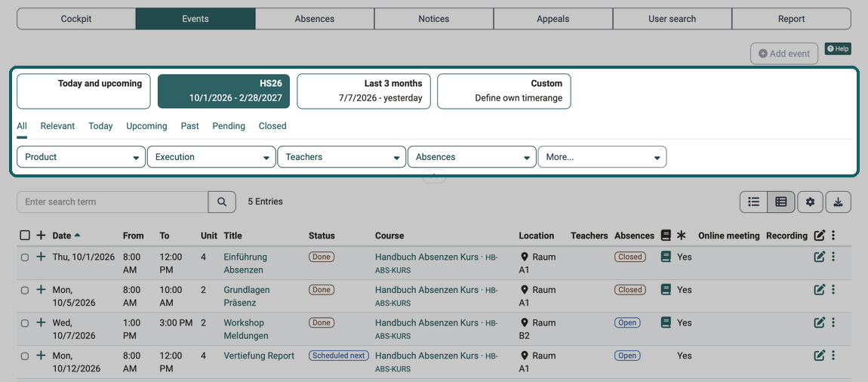
Task: Choose Last 3 months timerange
Action: 364,91
